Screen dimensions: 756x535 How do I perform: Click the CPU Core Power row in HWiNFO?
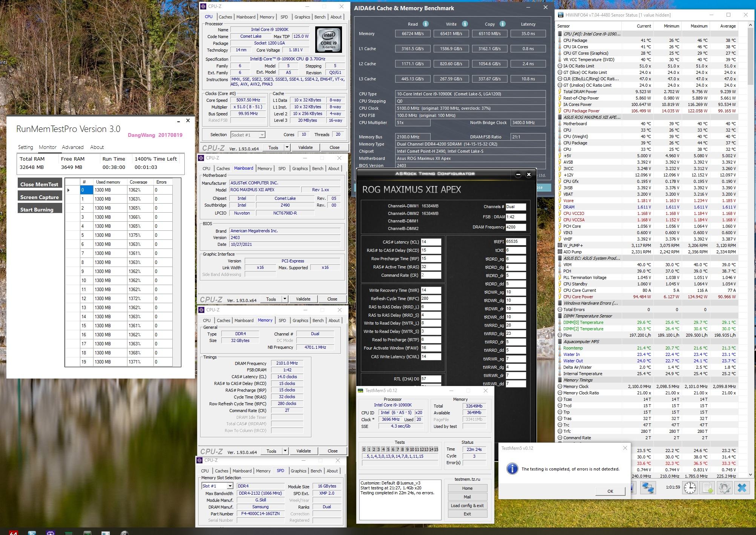click(x=647, y=297)
